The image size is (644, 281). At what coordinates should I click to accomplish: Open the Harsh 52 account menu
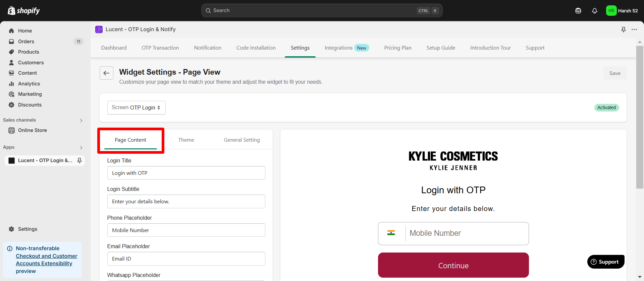622,11
